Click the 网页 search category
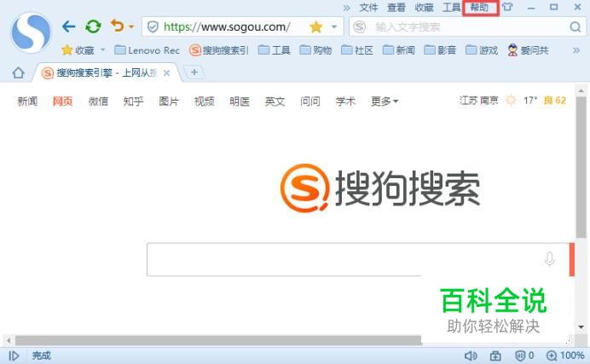Image resolution: width=590 pixels, height=364 pixels. coord(62,101)
